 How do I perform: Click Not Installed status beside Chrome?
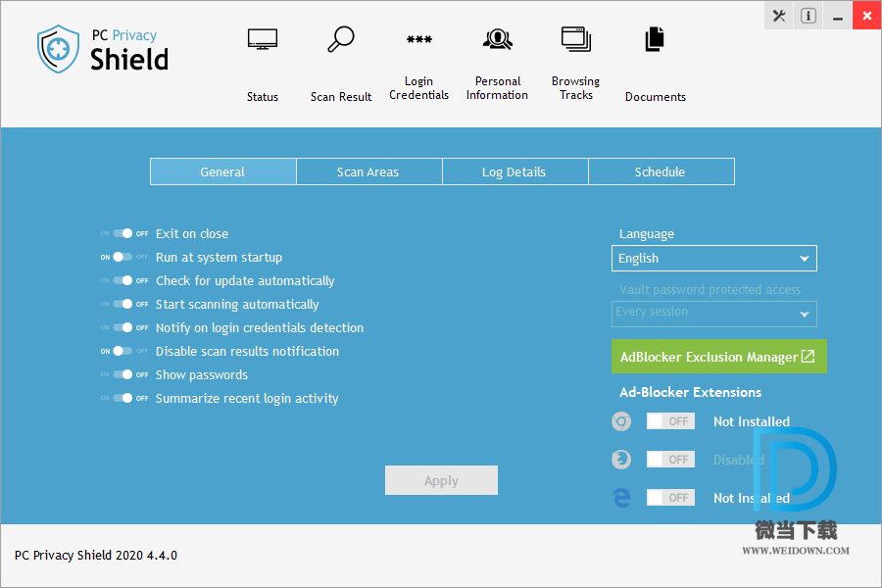(752, 421)
